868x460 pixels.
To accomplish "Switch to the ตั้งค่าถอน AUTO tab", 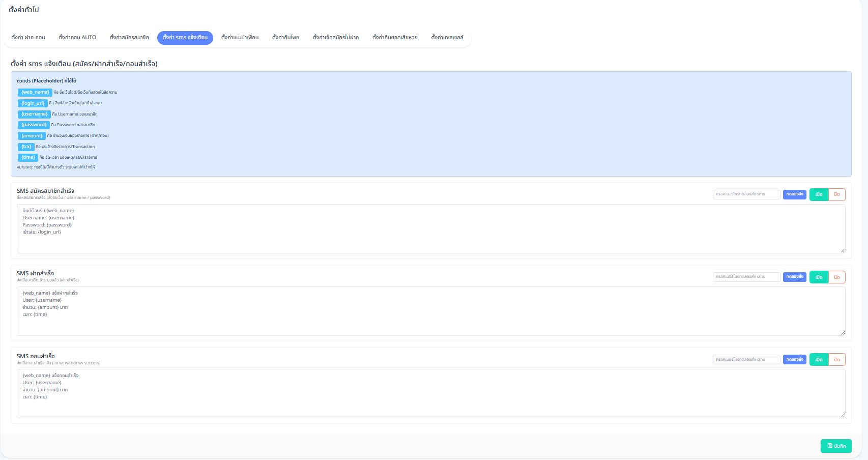I will click(77, 38).
